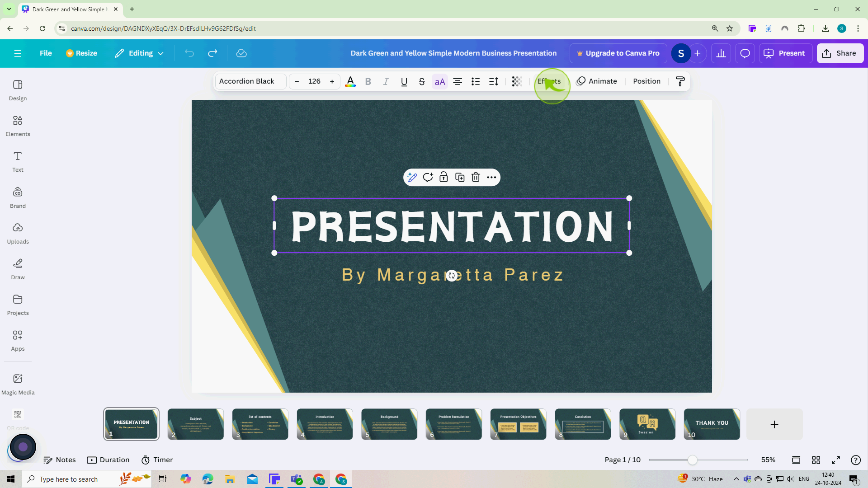The width and height of the screenshot is (868, 488).
Task: Open the Resize menu
Action: click(81, 53)
